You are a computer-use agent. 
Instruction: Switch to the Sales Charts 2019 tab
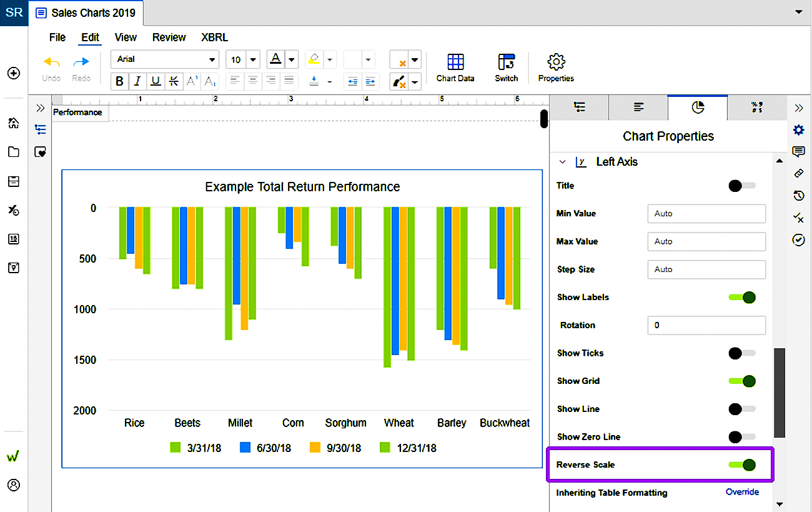[86, 13]
